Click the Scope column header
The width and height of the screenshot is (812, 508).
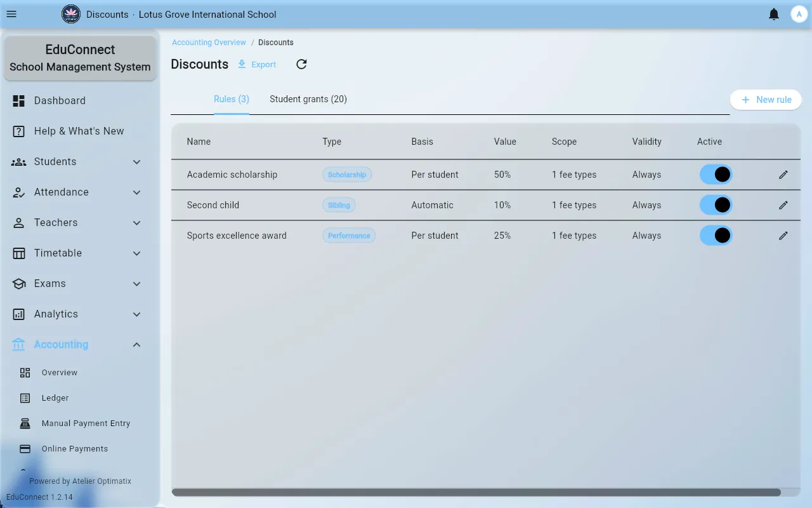pyautogui.click(x=564, y=142)
